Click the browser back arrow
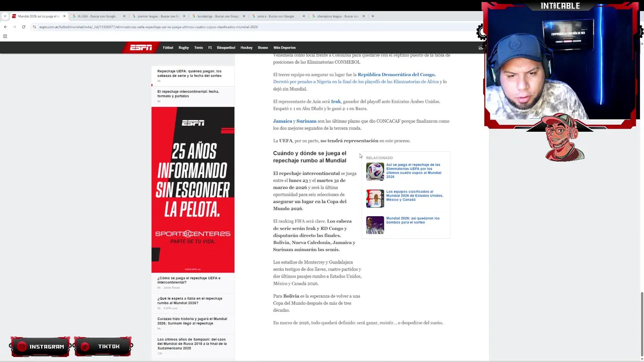The image size is (644, 362). point(5,27)
